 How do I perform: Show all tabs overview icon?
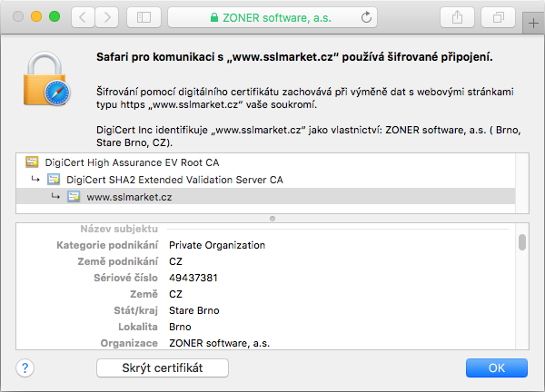[498, 17]
